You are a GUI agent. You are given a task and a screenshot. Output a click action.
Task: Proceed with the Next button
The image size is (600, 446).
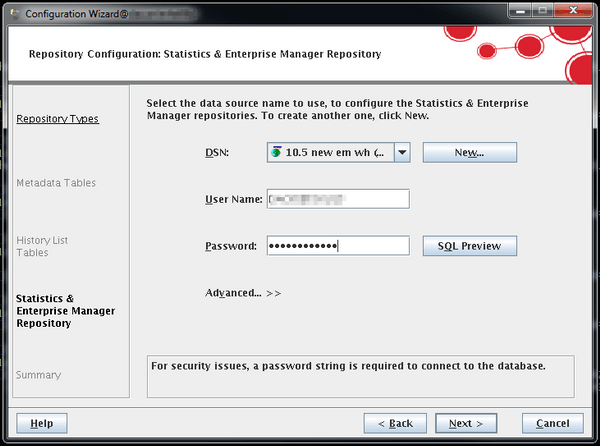point(465,423)
